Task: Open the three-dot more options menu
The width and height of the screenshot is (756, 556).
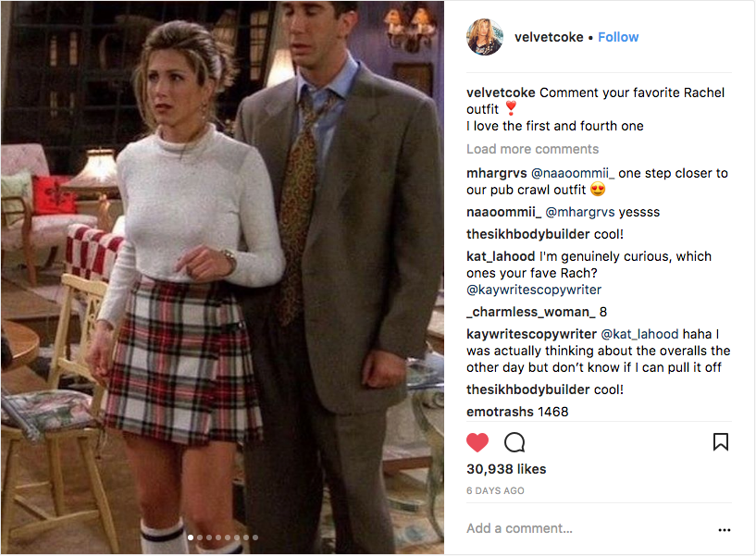Action: (x=725, y=529)
